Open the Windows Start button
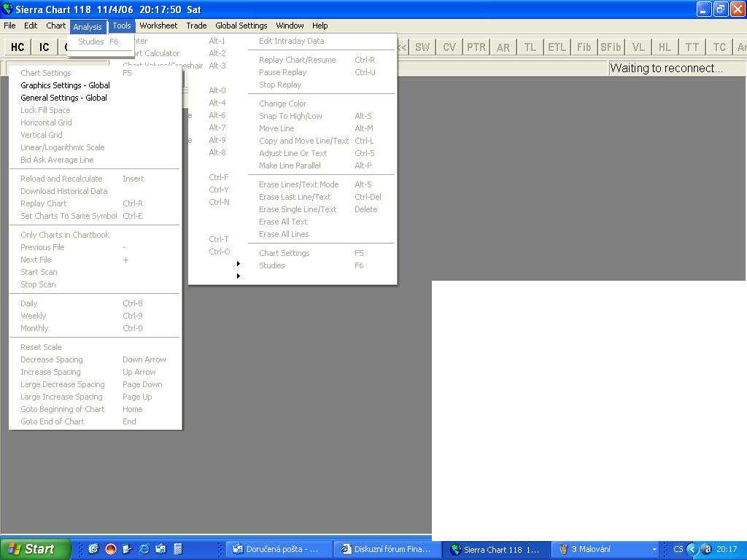This screenshot has width=747, height=560. pyautogui.click(x=35, y=549)
